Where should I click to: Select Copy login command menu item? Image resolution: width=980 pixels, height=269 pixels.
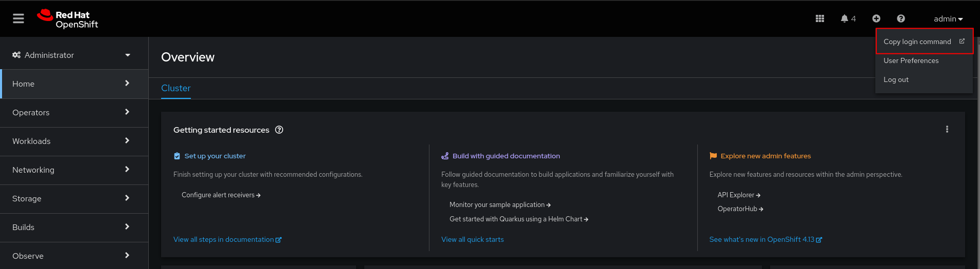[x=917, y=42]
